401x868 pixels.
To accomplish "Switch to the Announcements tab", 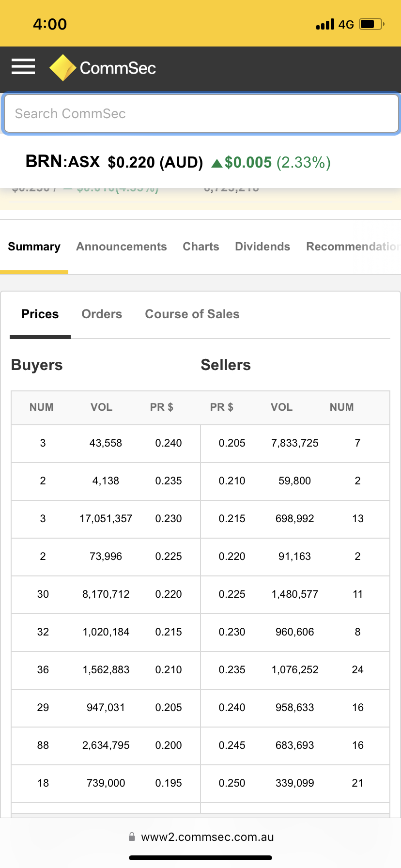I will pos(121,247).
